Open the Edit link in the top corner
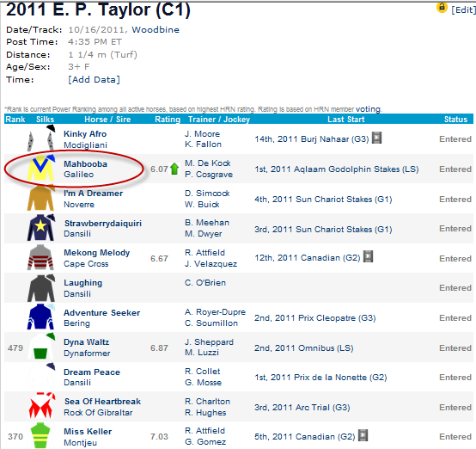The image size is (476, 449). (463, 9)
